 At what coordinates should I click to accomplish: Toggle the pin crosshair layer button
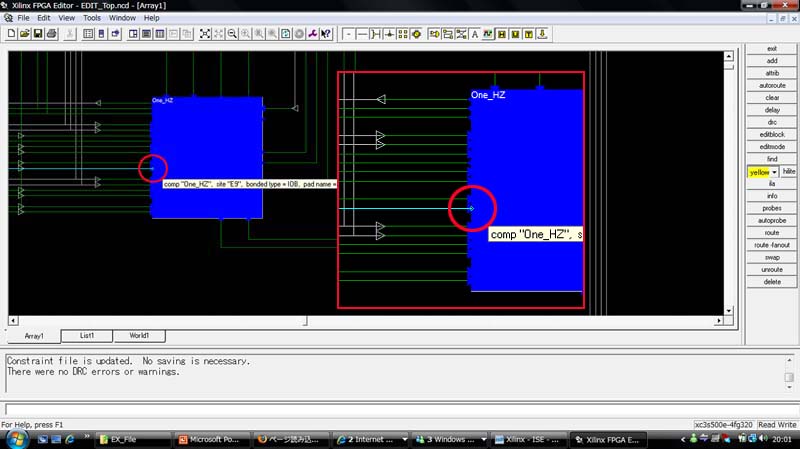click(389, 34)
